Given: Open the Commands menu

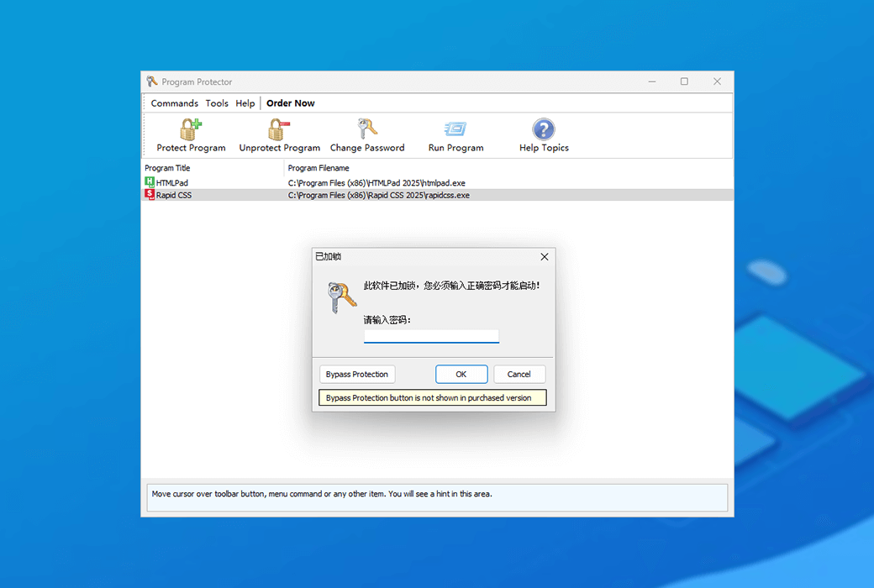Looking at the screenshot, I should (x=174, y=103).
